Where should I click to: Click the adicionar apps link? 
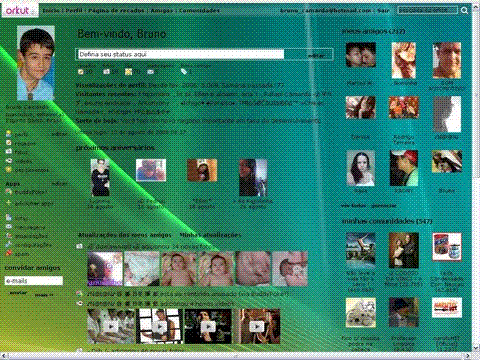tap(34, 203)
